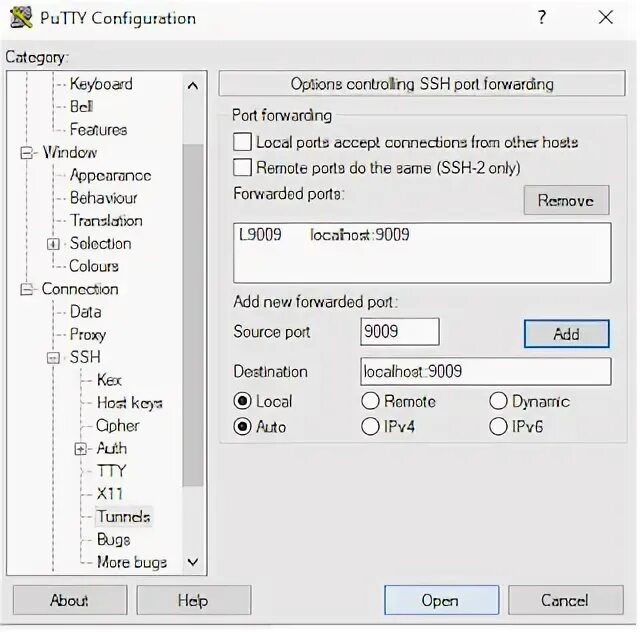Click the Add forwarded port button
Image resolution: width=640 pixels, height=632 pixels.
click(x=566, y=334)
